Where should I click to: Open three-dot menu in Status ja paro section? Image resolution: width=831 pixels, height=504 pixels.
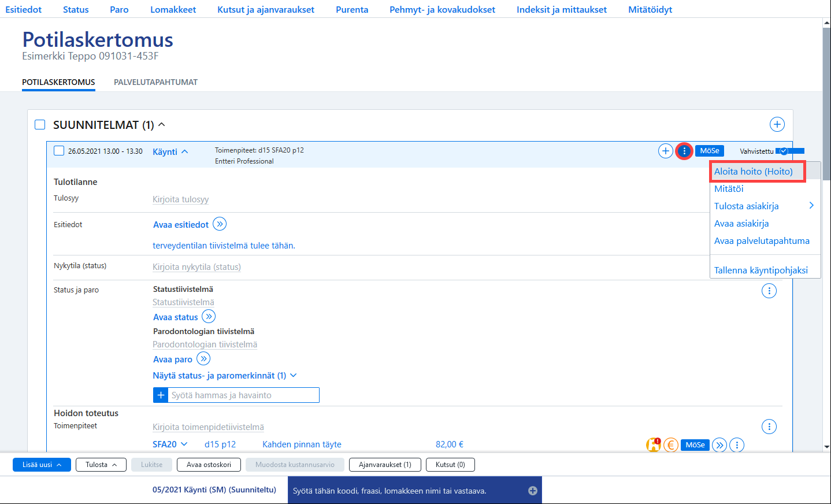pyautogui.click(x=769, y=291)
